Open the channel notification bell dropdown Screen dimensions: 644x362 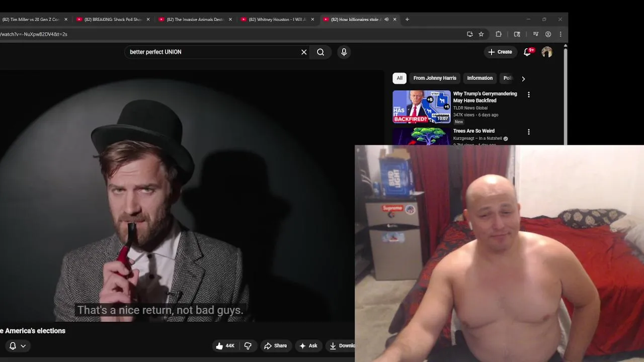tap(17, 346)
